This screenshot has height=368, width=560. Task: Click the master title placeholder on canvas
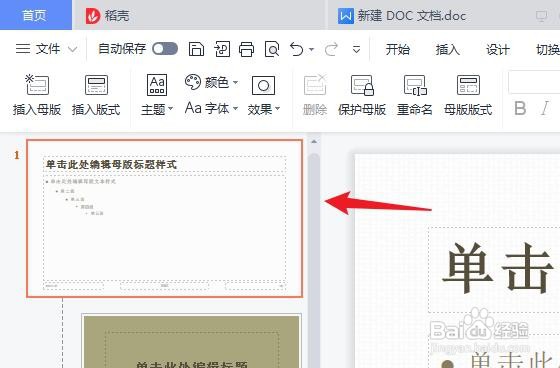494,269
